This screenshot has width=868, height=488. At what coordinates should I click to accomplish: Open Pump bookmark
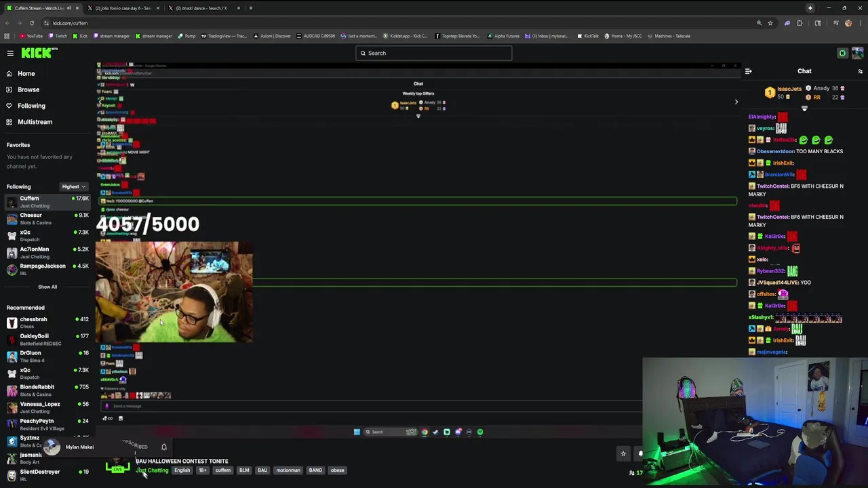coord(186,36)
